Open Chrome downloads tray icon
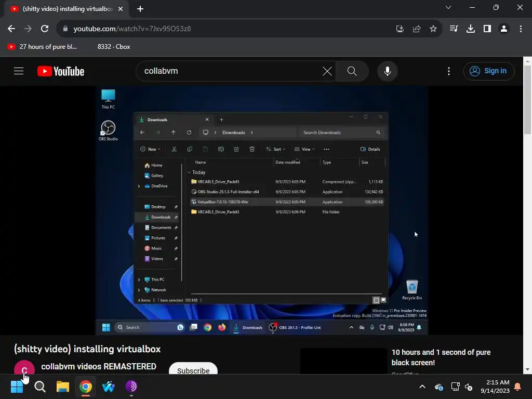The width and height of the screenshot is (532, 399). coord(470,29)
